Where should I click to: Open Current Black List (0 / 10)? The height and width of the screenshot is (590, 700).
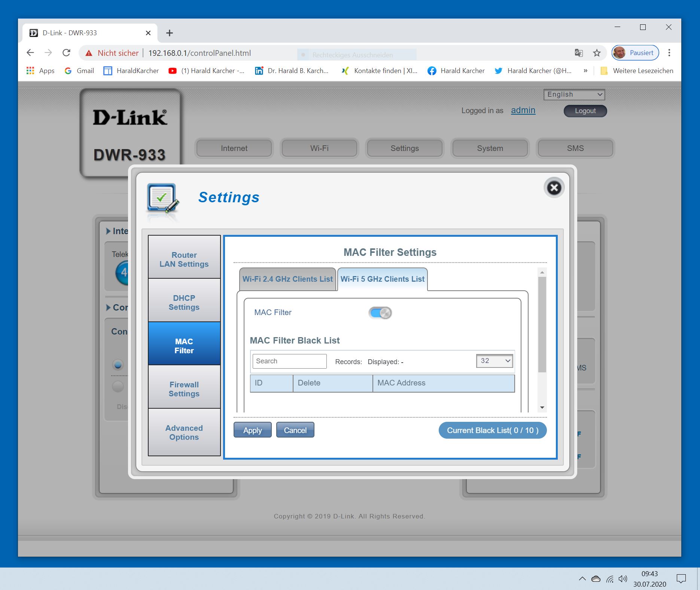(493, 430)
